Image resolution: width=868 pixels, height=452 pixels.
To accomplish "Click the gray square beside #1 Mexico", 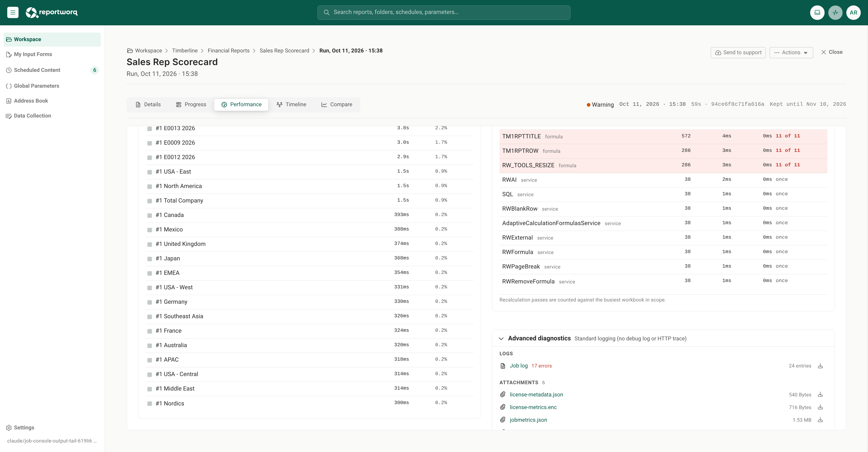I will tap(150, 230).
